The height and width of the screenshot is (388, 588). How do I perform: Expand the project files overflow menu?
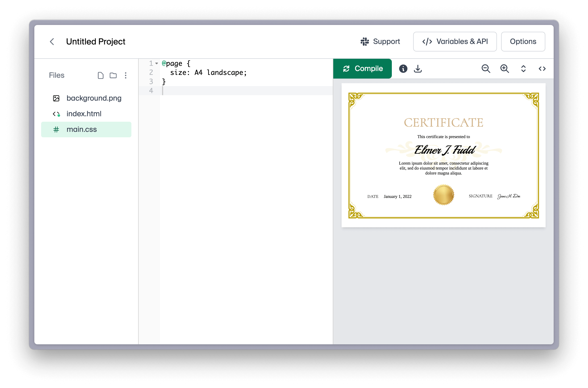pos(126,75)
